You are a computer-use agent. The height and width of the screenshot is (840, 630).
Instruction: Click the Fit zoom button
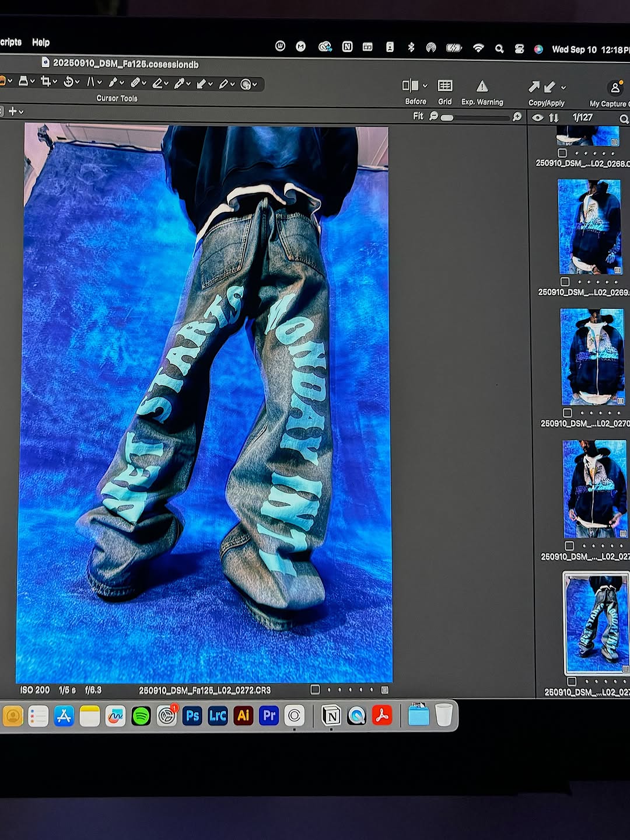[418, 116]
